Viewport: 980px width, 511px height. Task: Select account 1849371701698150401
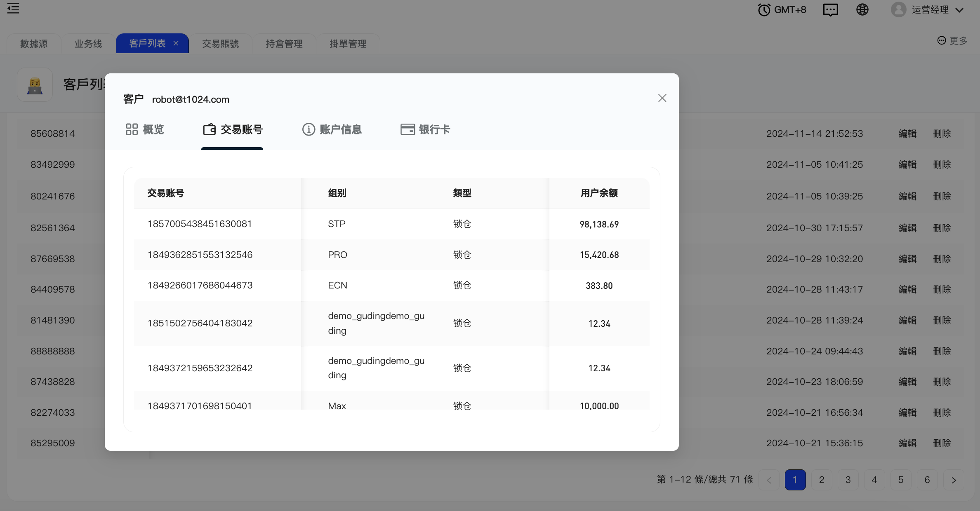[200, 406]
